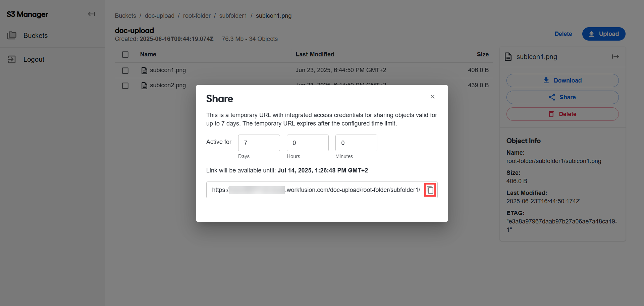Toggle select-all checkbox in table header
Screen dimensions: 644x306
point(125,54)
